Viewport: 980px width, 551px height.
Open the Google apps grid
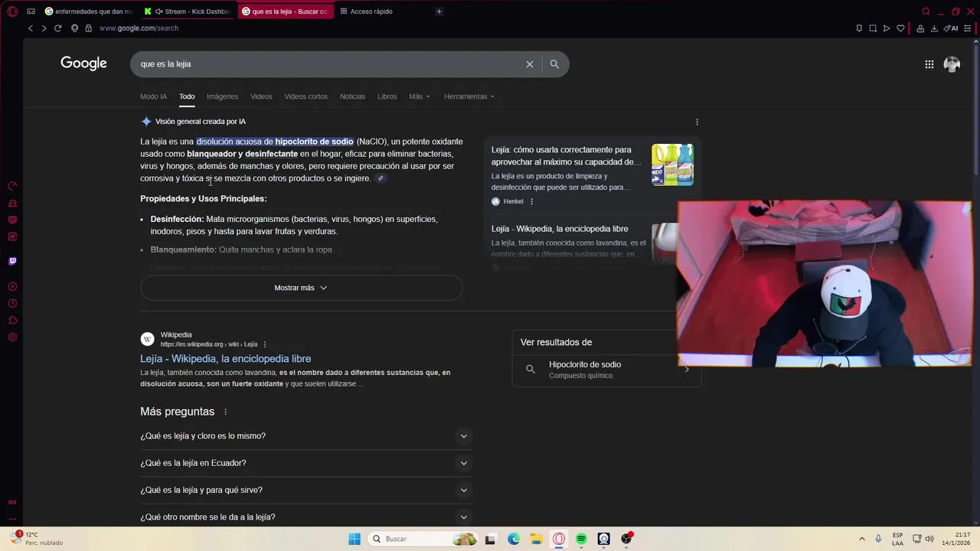929,64
